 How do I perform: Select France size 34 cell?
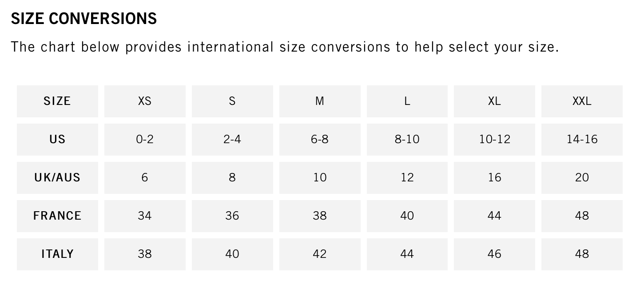(x=145, y=216)
